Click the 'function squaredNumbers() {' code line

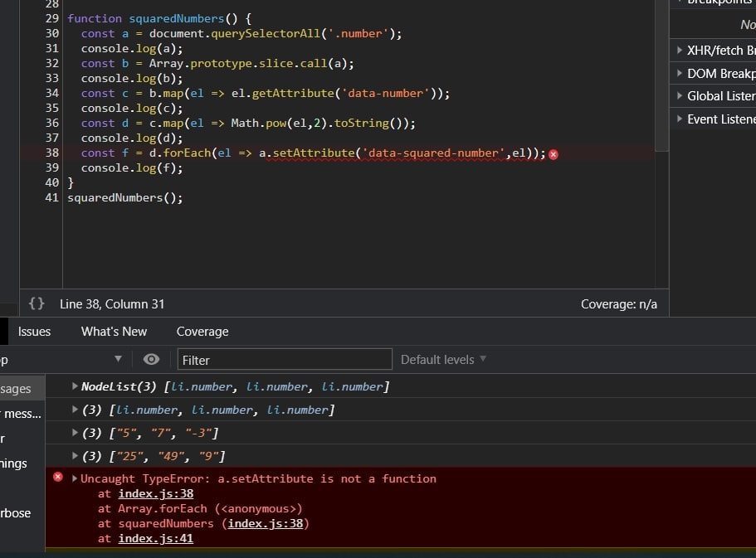pyautogui.click(x=159, y=19)
